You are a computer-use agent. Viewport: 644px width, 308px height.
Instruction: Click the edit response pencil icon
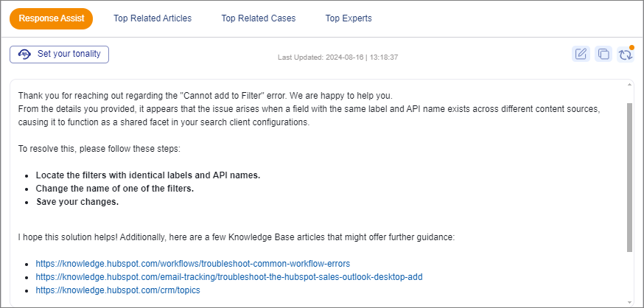pyautogui.click(x=581, y=54)
